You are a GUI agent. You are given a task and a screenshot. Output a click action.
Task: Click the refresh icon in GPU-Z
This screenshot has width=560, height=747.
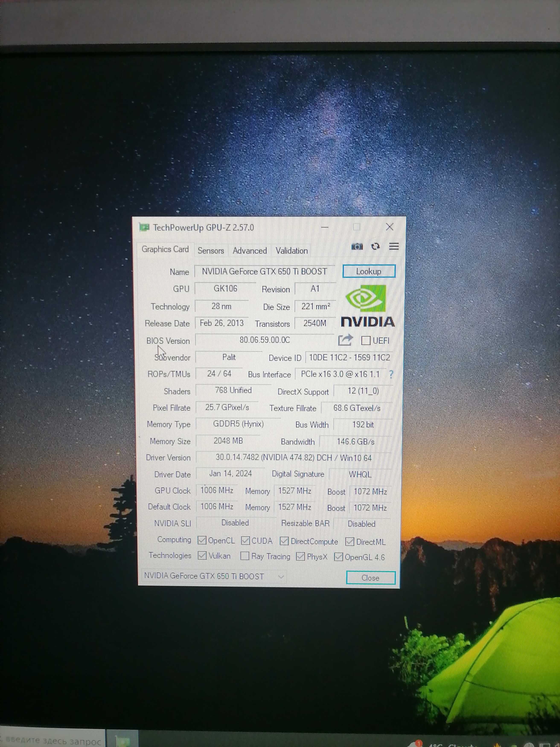coord(375,247)
